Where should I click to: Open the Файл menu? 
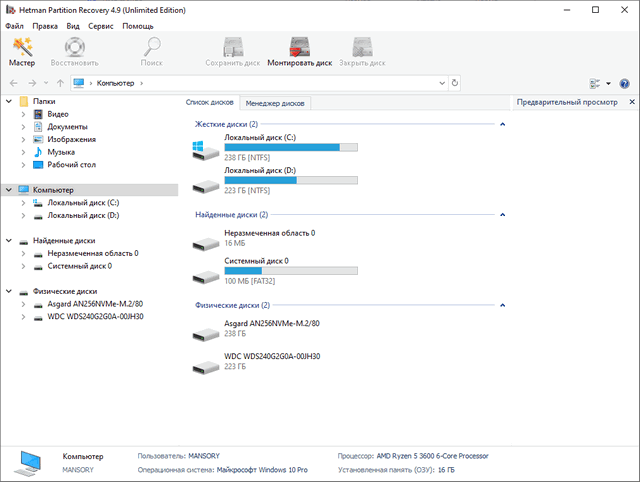[15, 25]
